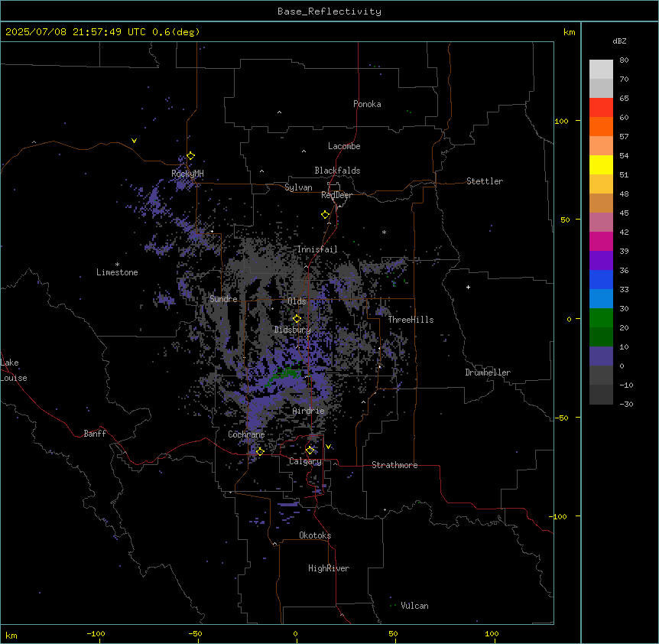
Task: Click the green echo core north of Airdrie
Action: pos(285,373)
